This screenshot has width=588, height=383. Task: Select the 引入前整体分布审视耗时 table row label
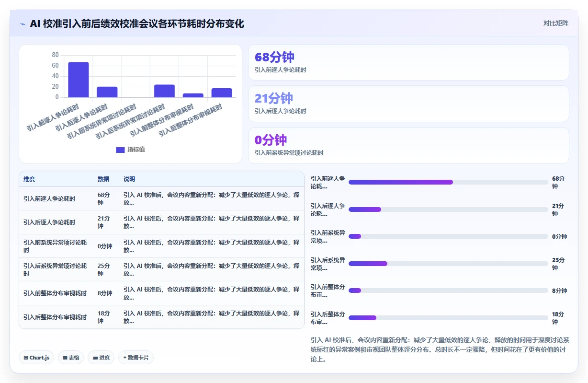55,293
